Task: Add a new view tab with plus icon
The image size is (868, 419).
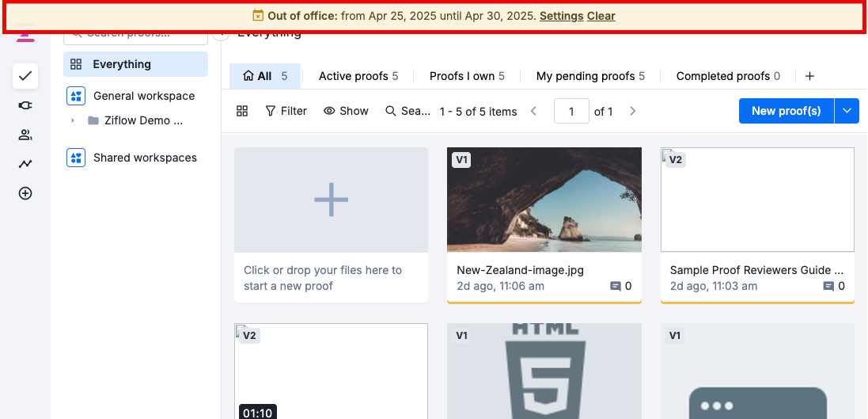Action: click(x=809, y=77)
